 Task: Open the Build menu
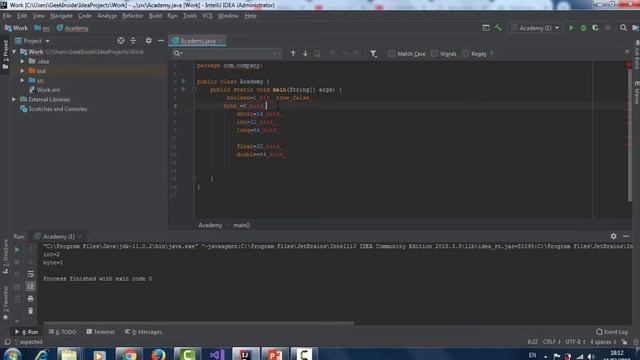155,16
